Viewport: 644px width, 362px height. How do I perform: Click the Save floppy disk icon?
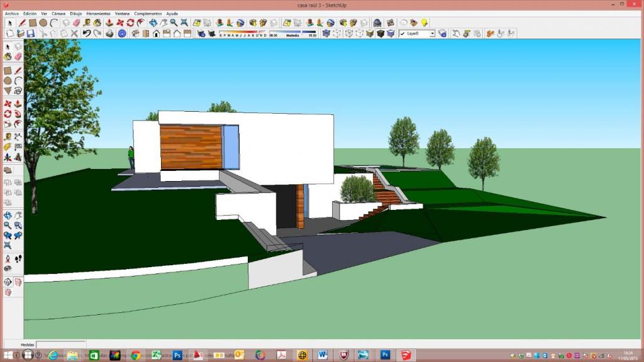[30, 33]
